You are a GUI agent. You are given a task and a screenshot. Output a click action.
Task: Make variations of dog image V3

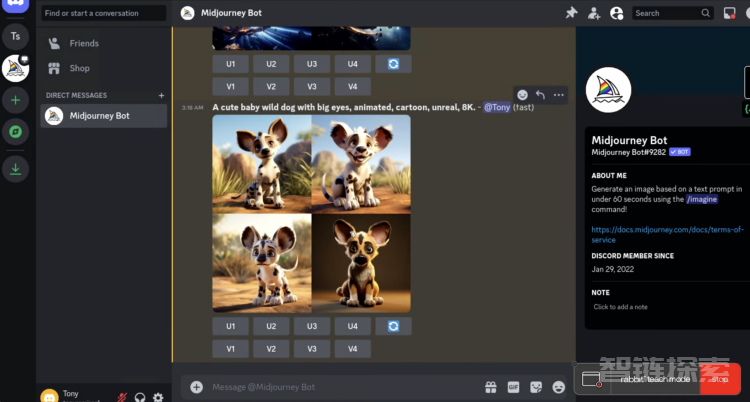(x=312, y=349)
